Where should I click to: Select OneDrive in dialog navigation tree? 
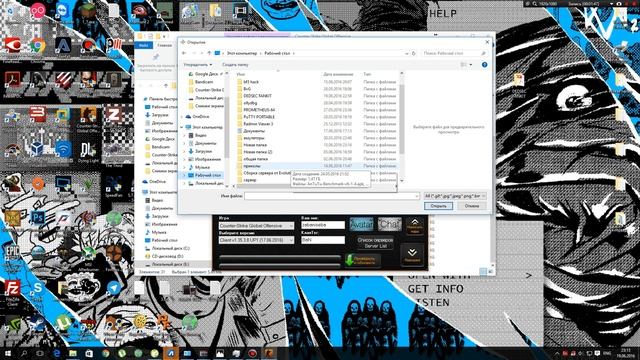[201, 117]
